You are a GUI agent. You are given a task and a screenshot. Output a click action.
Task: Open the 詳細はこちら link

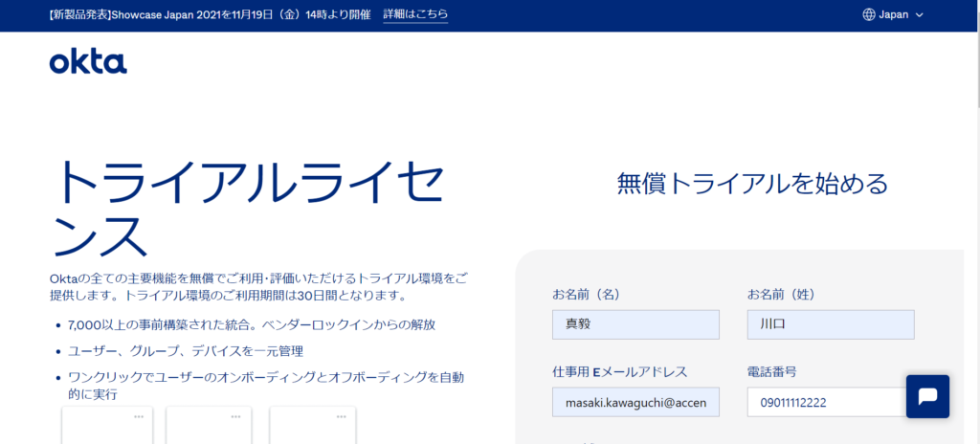(x=415, y=14)
